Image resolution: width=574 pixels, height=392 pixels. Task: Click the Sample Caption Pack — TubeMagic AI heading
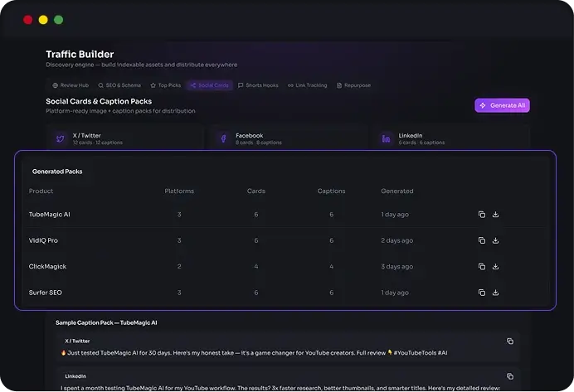click(x=106, y=322)
